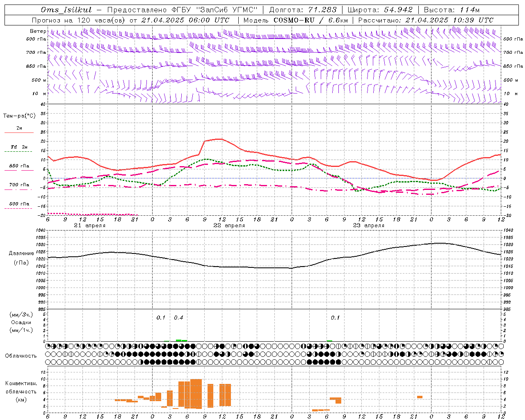The width and height of the screenshot is (525, 420).
Task: Click the Td 2м dew point legend label
Action: 19,147
